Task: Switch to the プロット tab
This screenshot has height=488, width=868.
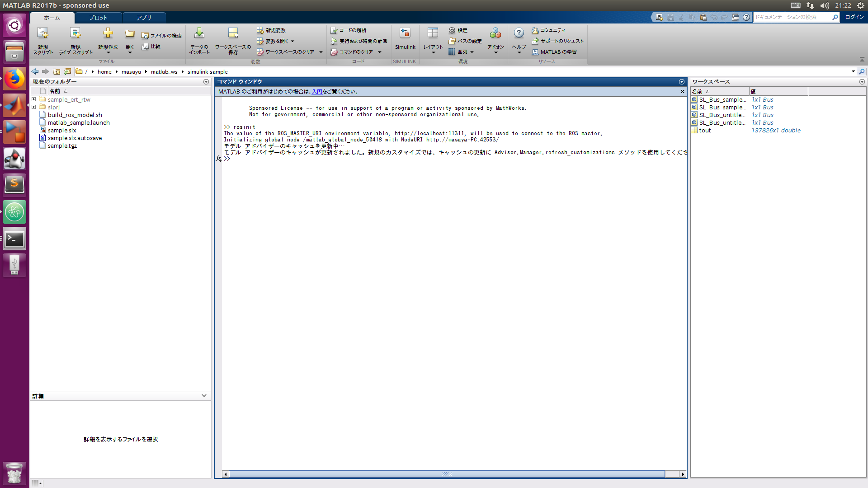Action: pyautogui.click(x=98, y=18)
